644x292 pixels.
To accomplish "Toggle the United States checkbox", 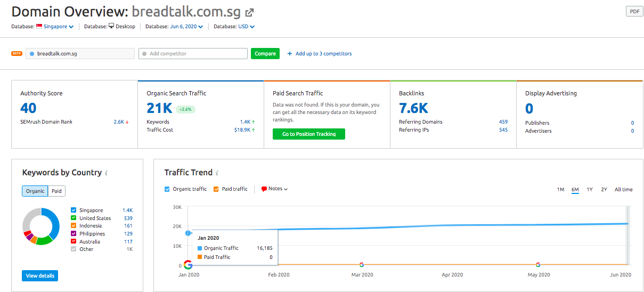I will [x=74, y=218].
